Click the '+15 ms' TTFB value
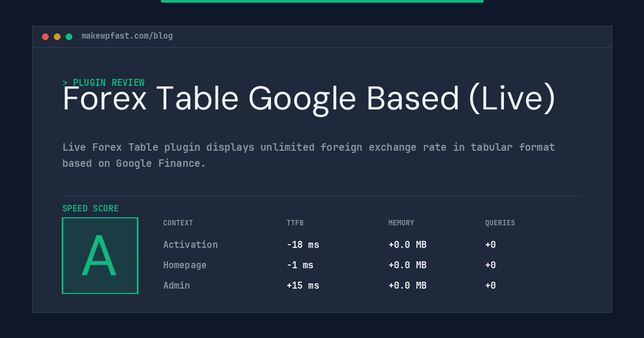 coord(303,285)
